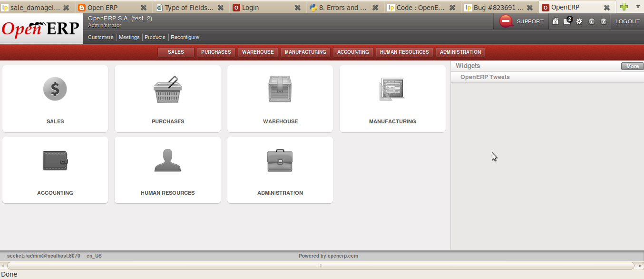The height and width of the screenshot is (279, 644).
Task: Open the Accounting wallet icon
Action: [55, 160]
